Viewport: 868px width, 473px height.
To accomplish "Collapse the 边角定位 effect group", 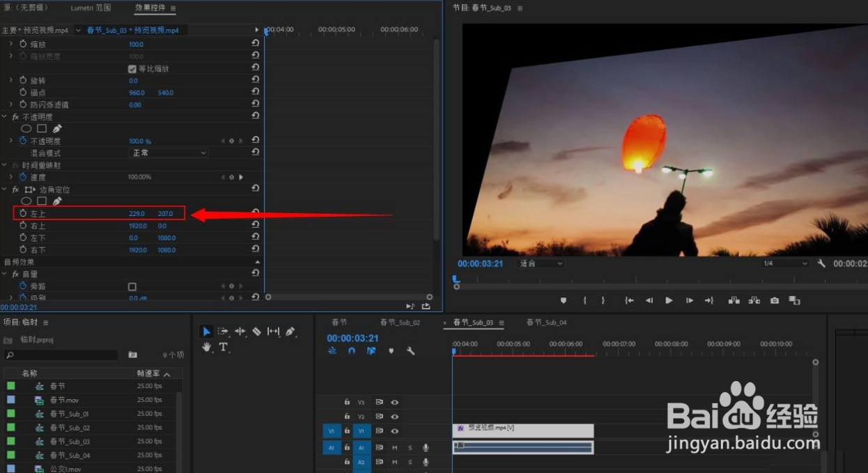I will [4, 189].
